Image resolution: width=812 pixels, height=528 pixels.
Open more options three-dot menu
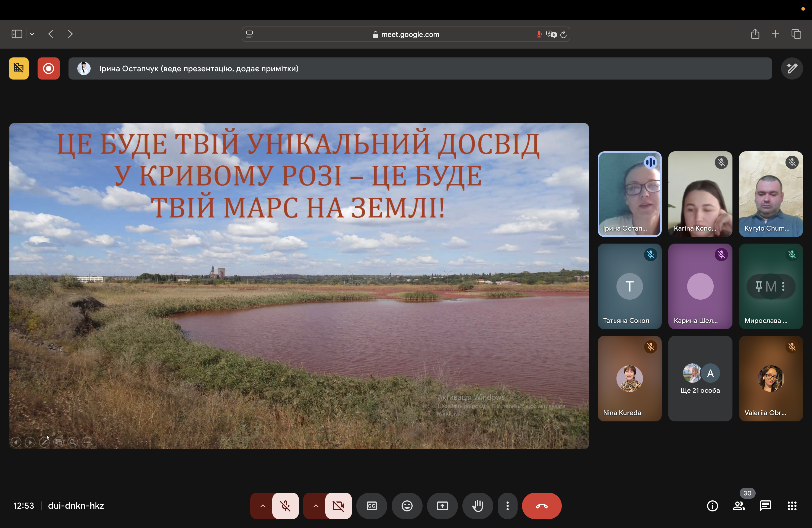pyautogui.click(x=507, y=506)
